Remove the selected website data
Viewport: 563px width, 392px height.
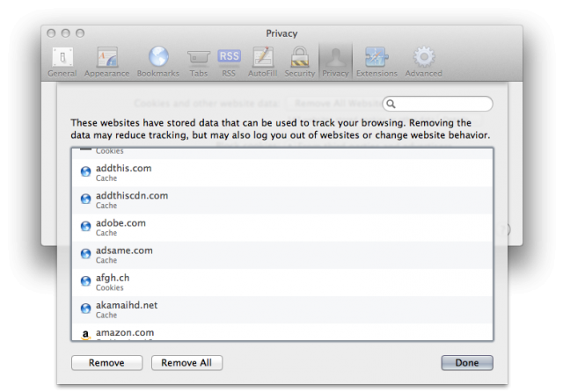click(106, 363)
